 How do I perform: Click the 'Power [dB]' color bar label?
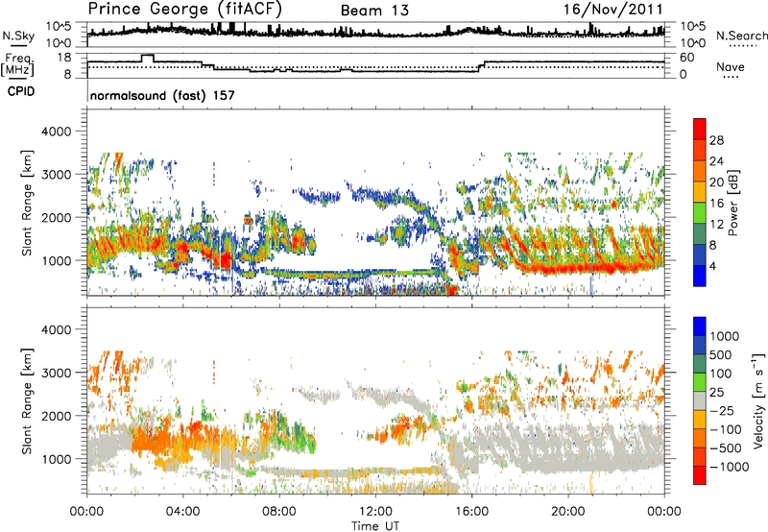(x=732, y=203)
